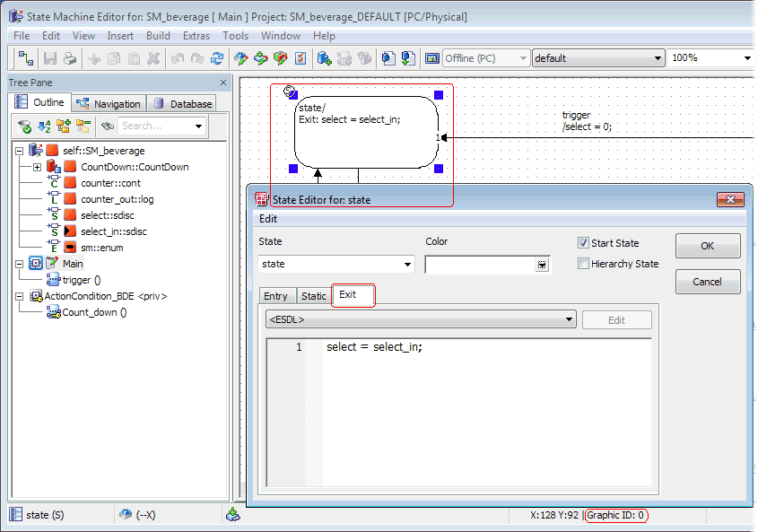
Task: Click the funnel filter icon in Outline toolbar
Action: 24,126
